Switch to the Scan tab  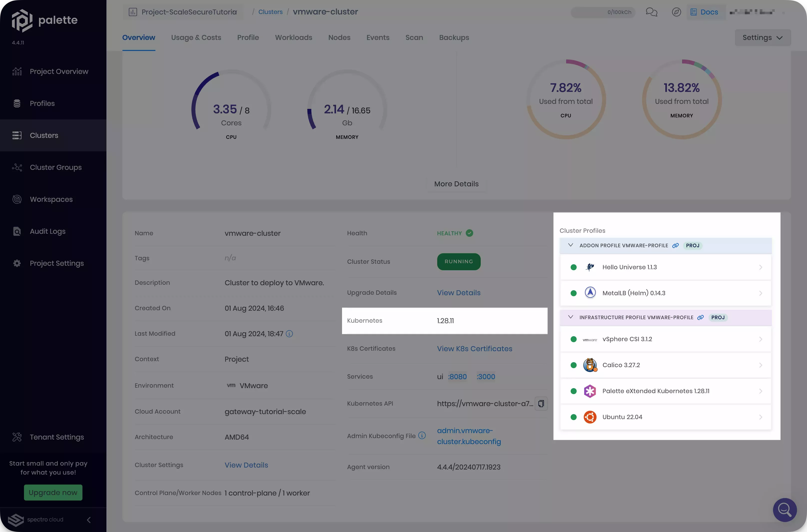pyautogui.click(x=414, y=37)
